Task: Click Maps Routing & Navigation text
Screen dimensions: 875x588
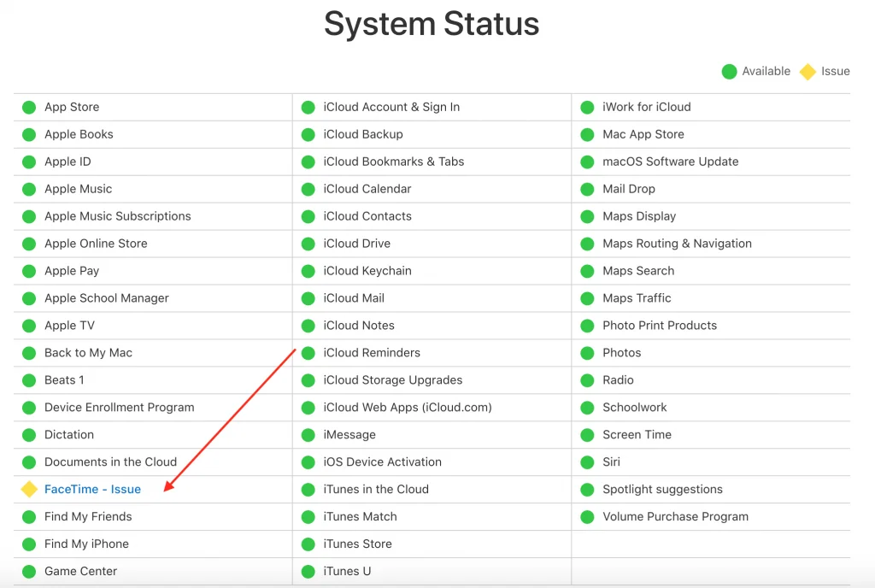Action: click(678, 244)
